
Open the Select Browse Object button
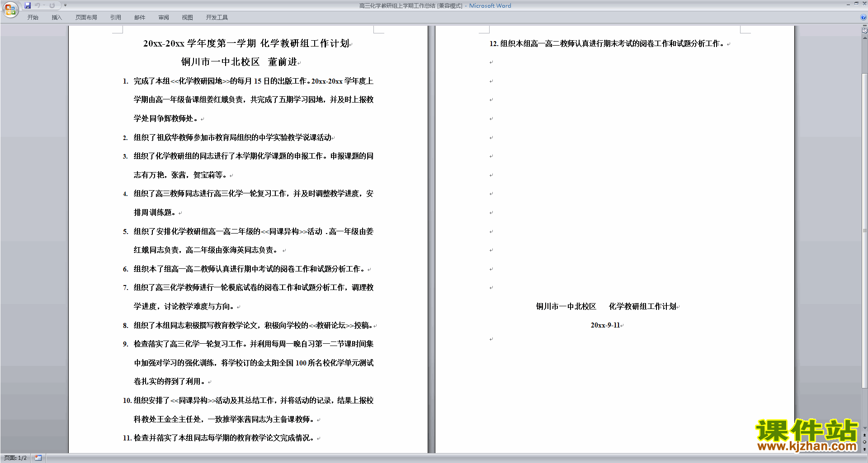coord(864,442)
